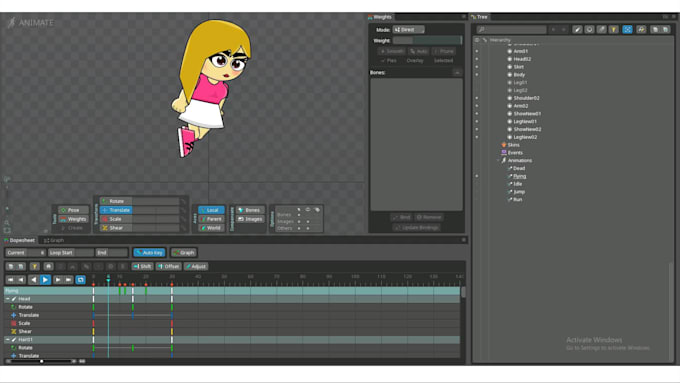This screenshot has height=383, width=680.
Task: Click the yellow filter icon in Tree
Action: click(x=614, y=29)
